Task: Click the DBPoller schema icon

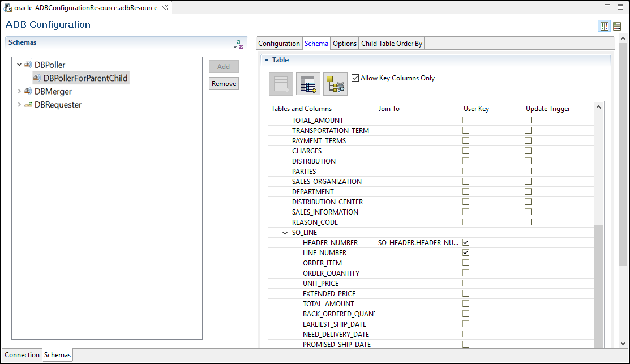Action: click(x=28, y=65)
